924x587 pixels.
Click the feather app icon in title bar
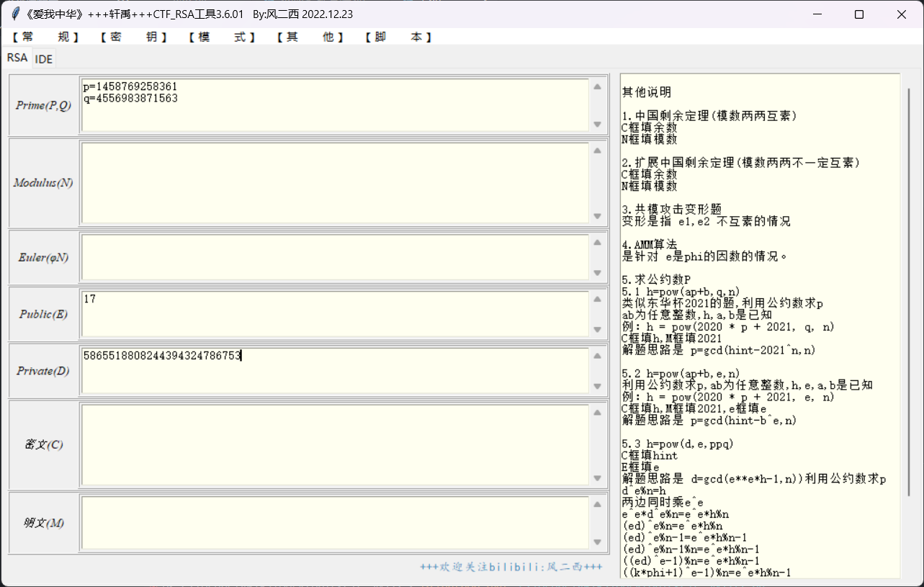(x=14, y=14)
